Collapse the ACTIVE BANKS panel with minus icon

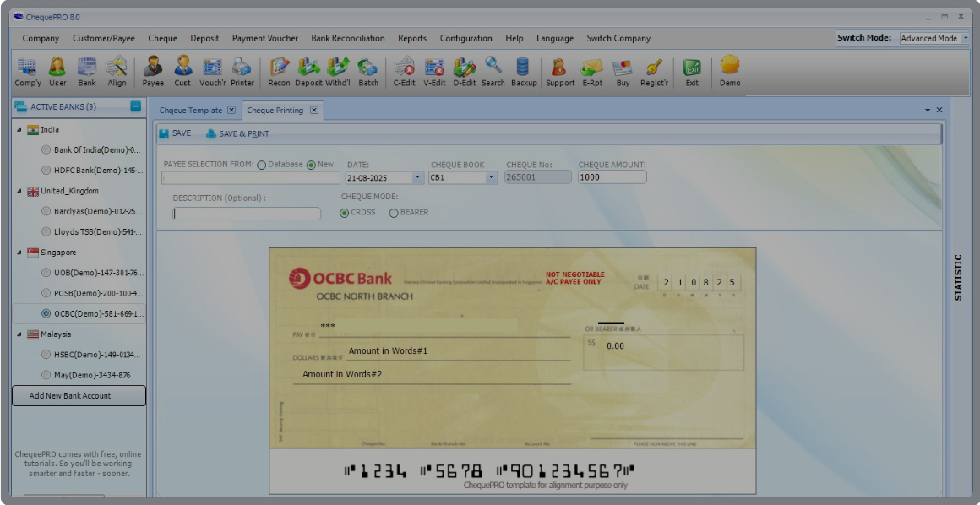pos(136,107)
